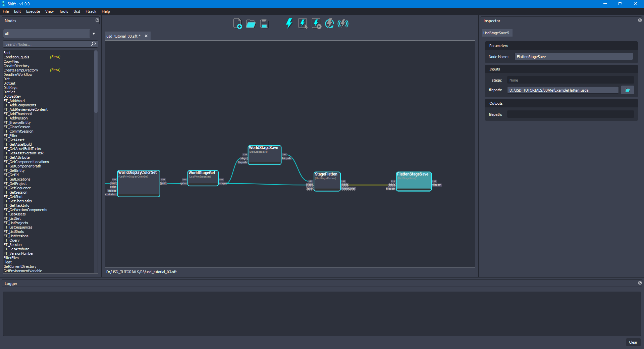Select the usd_tutorial_03.sft tab
This screenshot has height=349, width=644.
(123, 36)
